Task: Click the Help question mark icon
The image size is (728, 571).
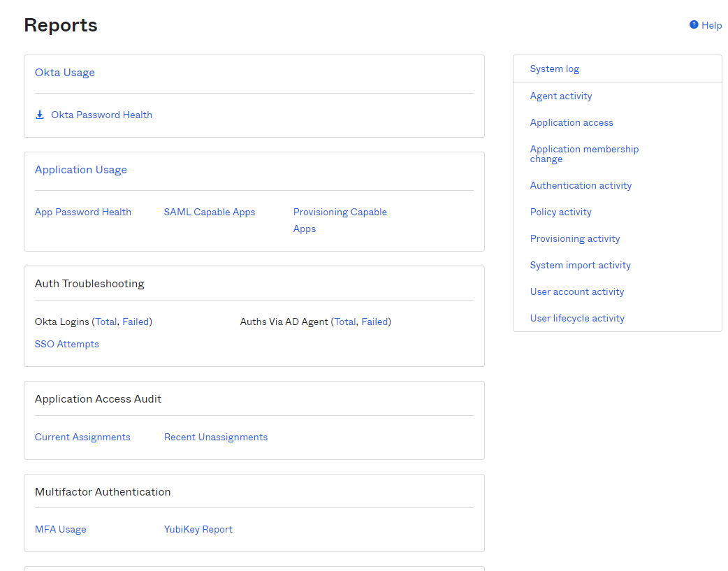Action: tap(694, 24)
